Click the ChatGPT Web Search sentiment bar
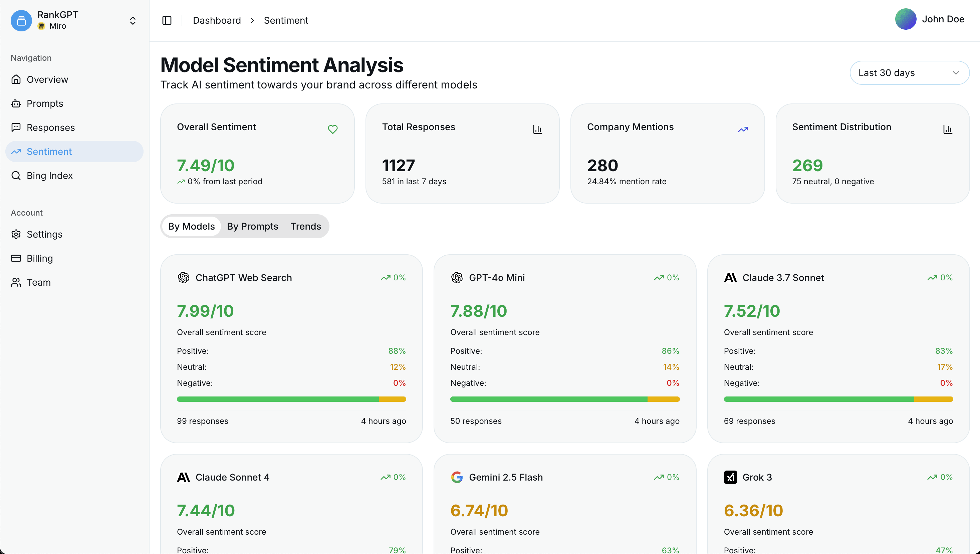Image resolution: width=980 pixels, height=554 pixels. [x=291, y=399]
